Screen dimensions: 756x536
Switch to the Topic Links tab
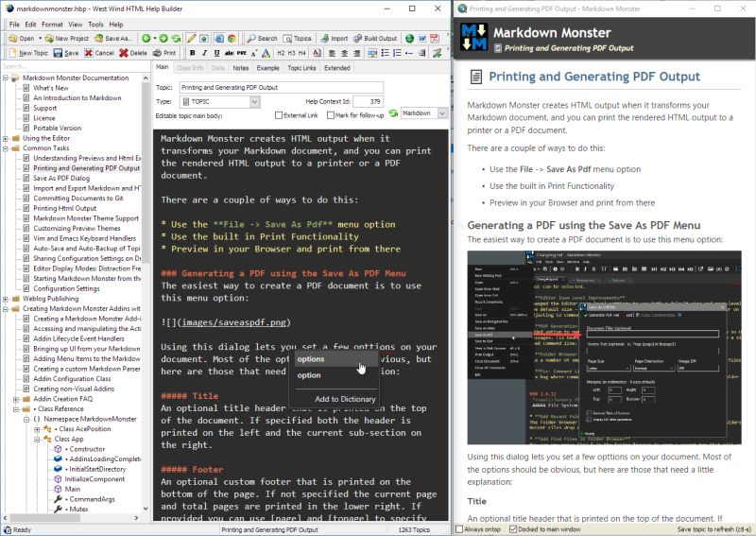(x=301, y=68)
